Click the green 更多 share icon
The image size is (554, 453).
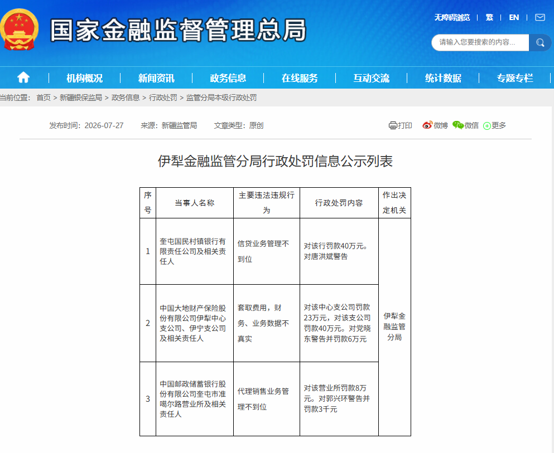487,126
